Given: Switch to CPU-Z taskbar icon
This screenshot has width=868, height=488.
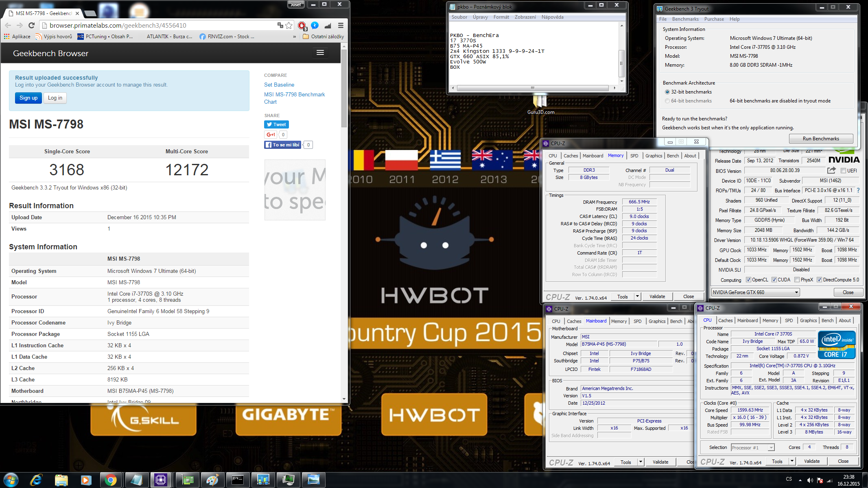Looking at the screenshot, I should pos(161,480).
